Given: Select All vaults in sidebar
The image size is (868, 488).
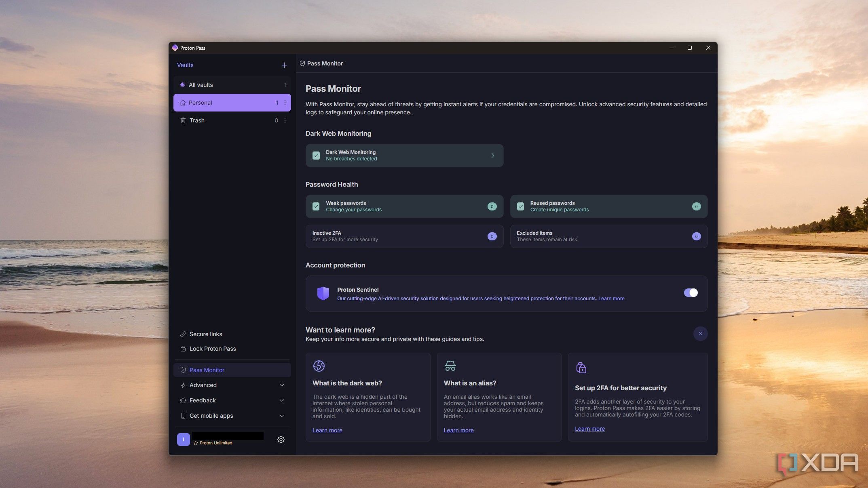Looking at the screenshot, I should 201,84.
